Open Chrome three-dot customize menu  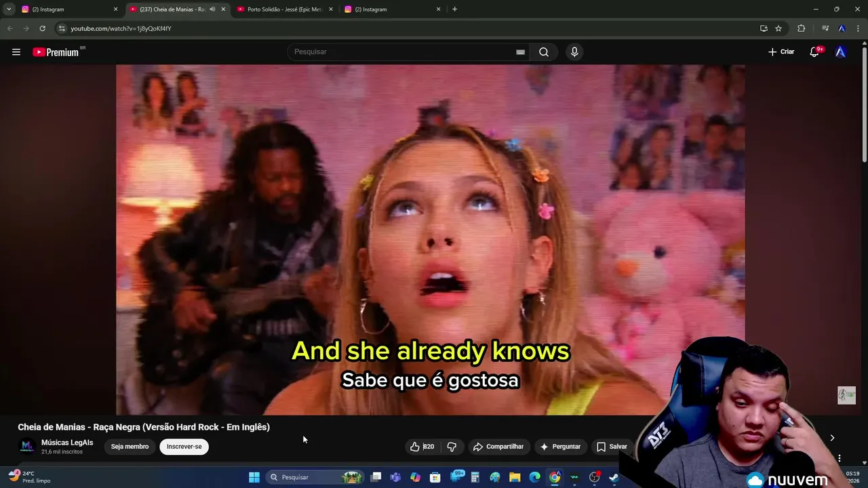click(858, 28)
